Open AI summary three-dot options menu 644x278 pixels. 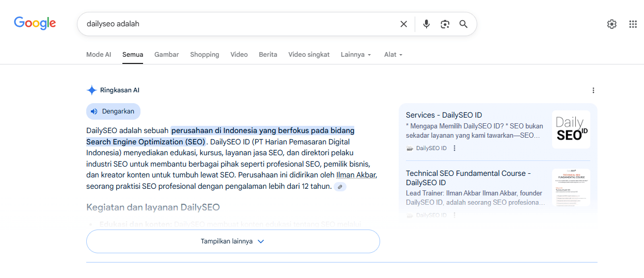(x=593, y=90)
